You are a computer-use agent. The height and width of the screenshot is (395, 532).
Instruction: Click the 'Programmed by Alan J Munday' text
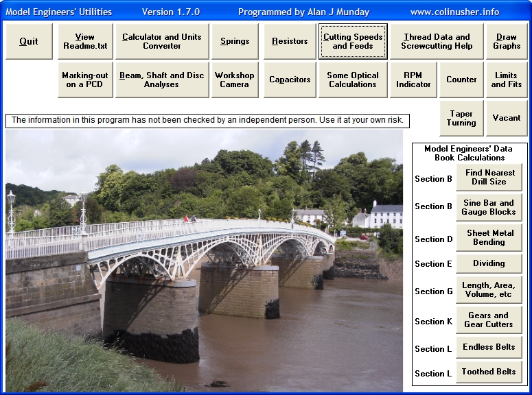(x=303, y=12)
